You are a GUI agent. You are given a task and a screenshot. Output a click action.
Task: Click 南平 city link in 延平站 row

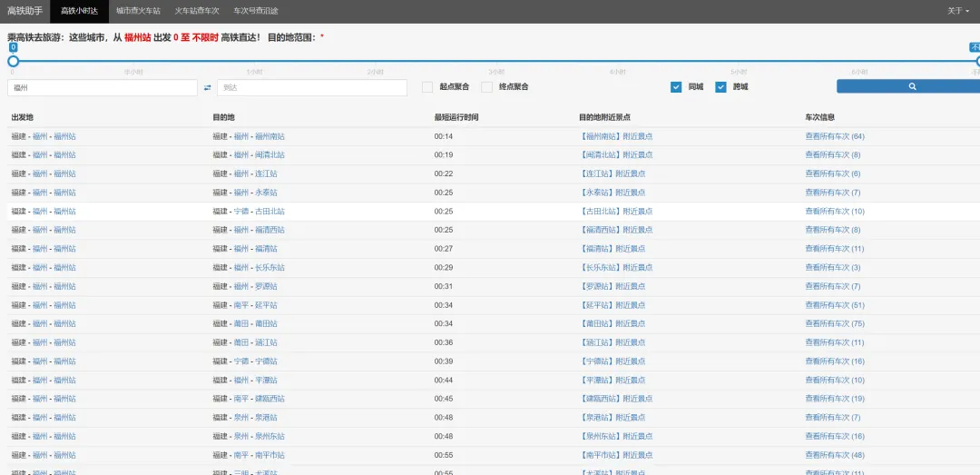pos(241,305)
